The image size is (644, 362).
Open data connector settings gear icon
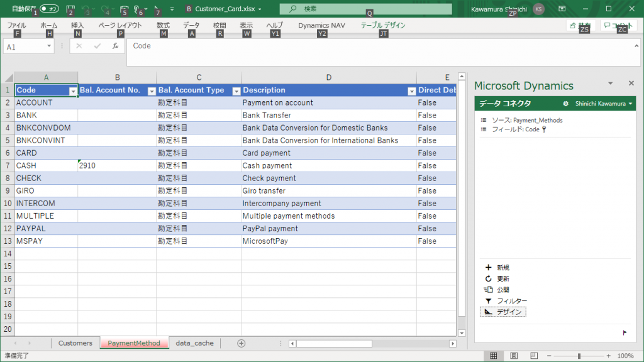[x=565, y=104]
